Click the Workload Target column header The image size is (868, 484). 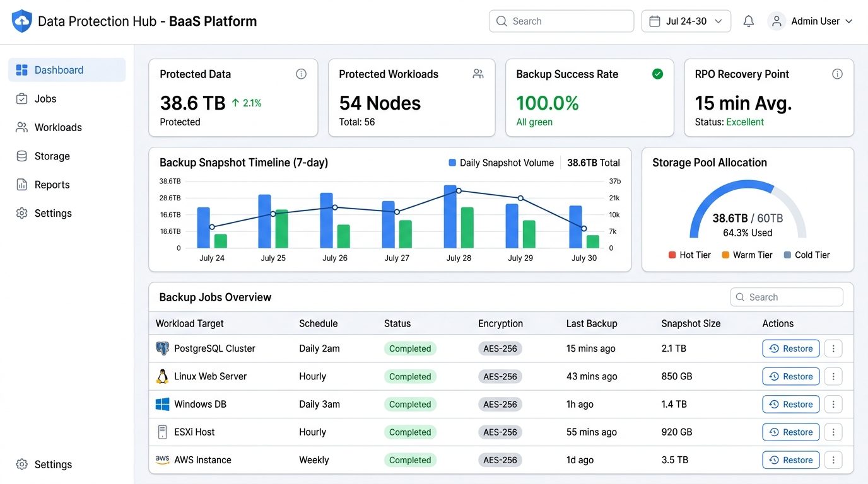(x=190, y=323)
